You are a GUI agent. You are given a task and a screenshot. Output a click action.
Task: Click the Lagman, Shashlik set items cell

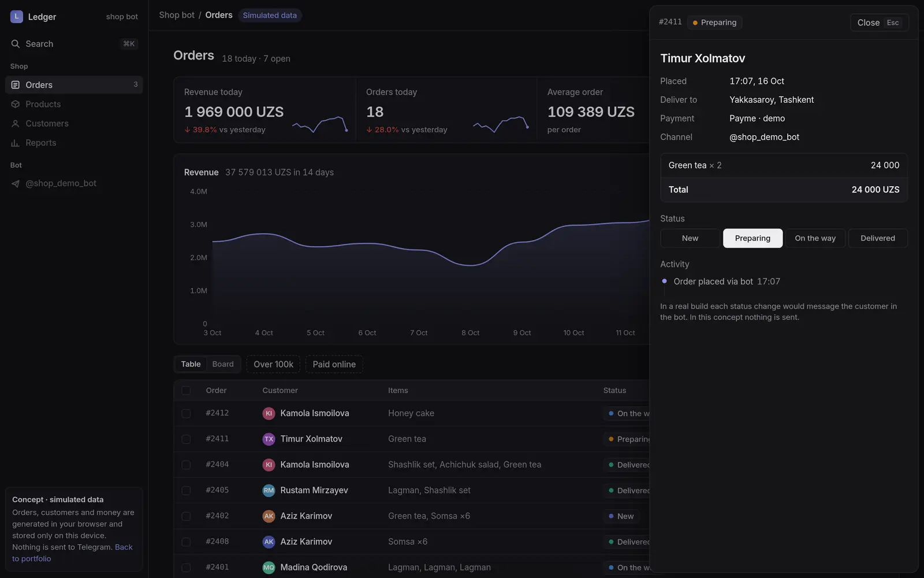[429, 490]
